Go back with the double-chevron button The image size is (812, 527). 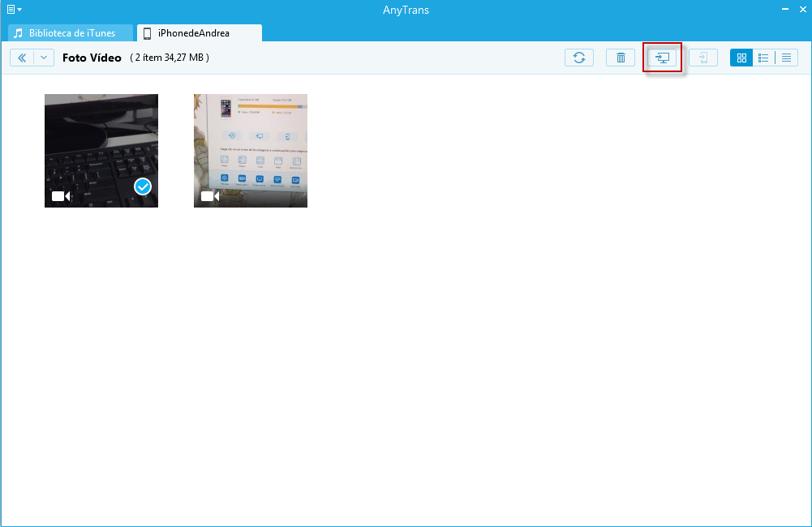pos(22,58)
